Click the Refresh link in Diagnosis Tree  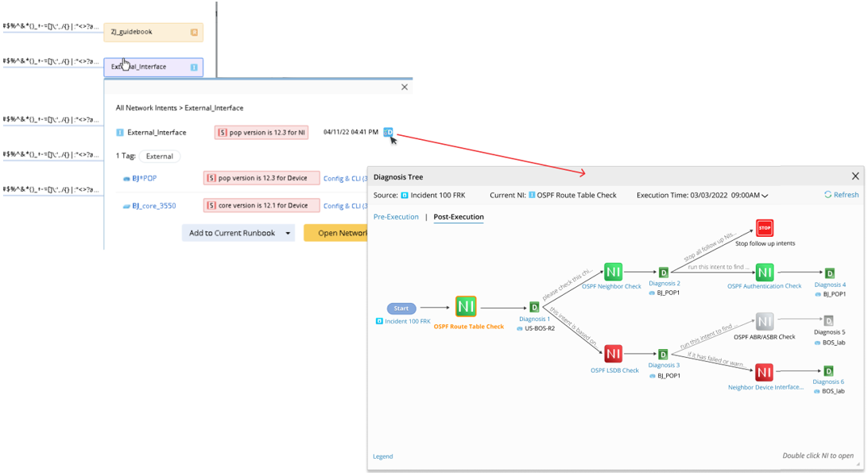pos(841,195)
